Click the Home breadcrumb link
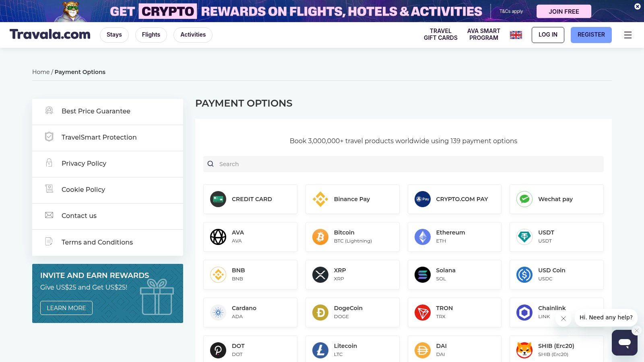The height and width of the screenshot is (362, 644). click(41, 72)
